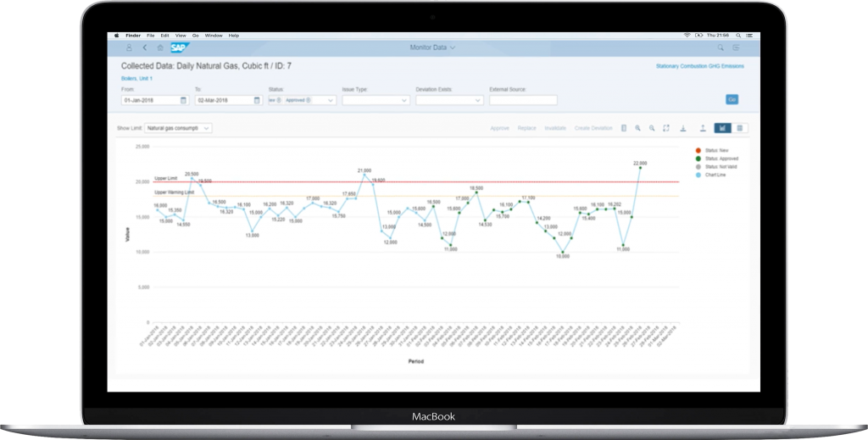This screenshot has width=868, height=440.
Task: Click the zoom in chart icon
Action: click(638, 128)
